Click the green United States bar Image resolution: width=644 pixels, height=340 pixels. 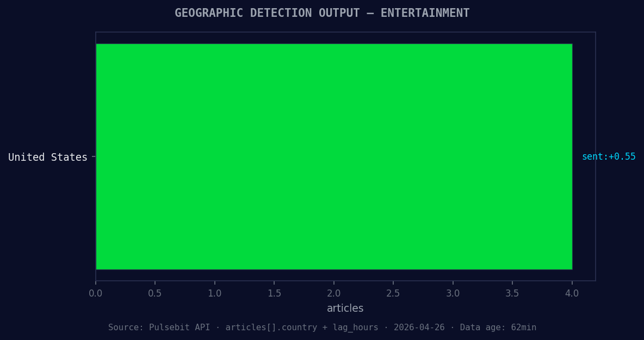point(334,156)
